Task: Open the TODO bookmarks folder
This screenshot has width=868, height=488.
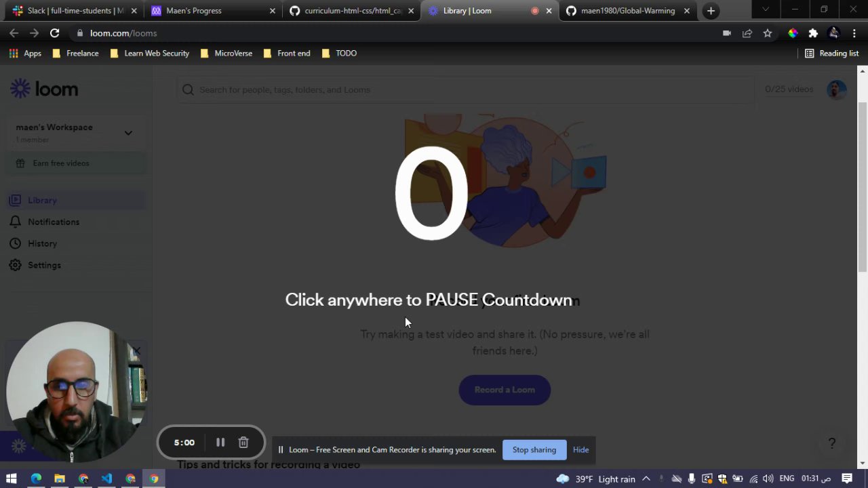Action: (339, 54)
